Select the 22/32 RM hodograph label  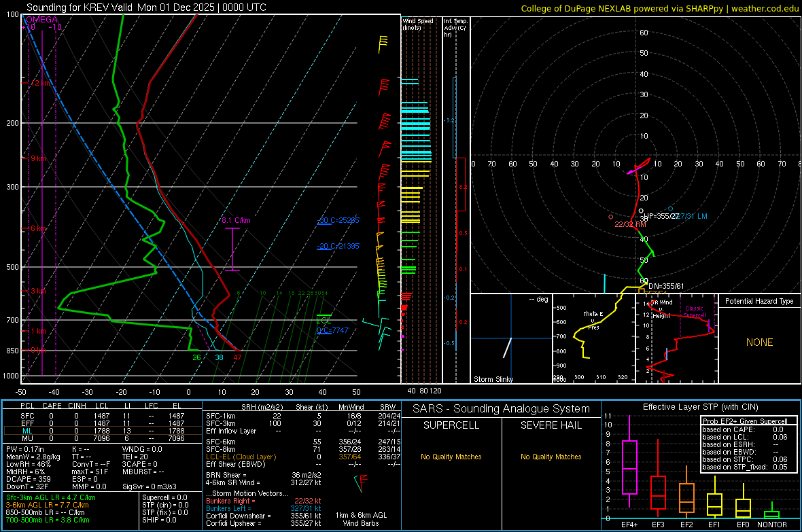(630, 224)
